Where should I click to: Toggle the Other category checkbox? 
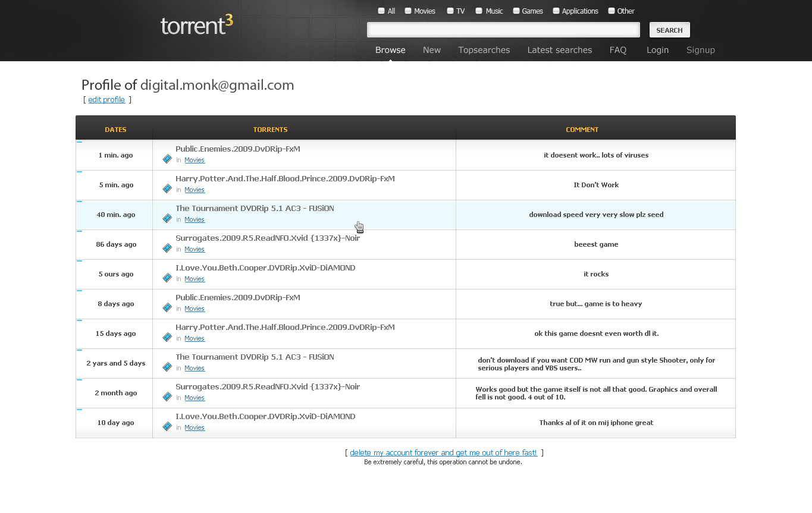point(611,10)
